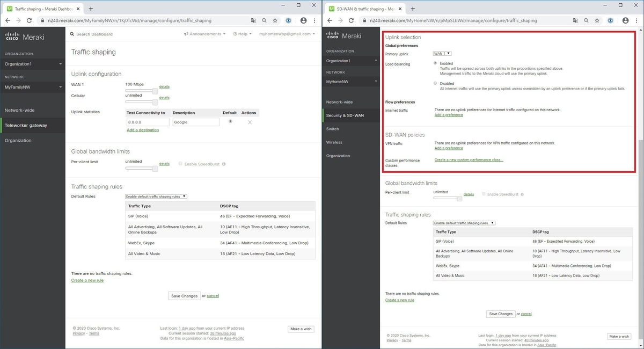Select the Default radio for 8.8.8.8 destination
The height and width of the screenshot is (349, 644).
tap(230, 122)
